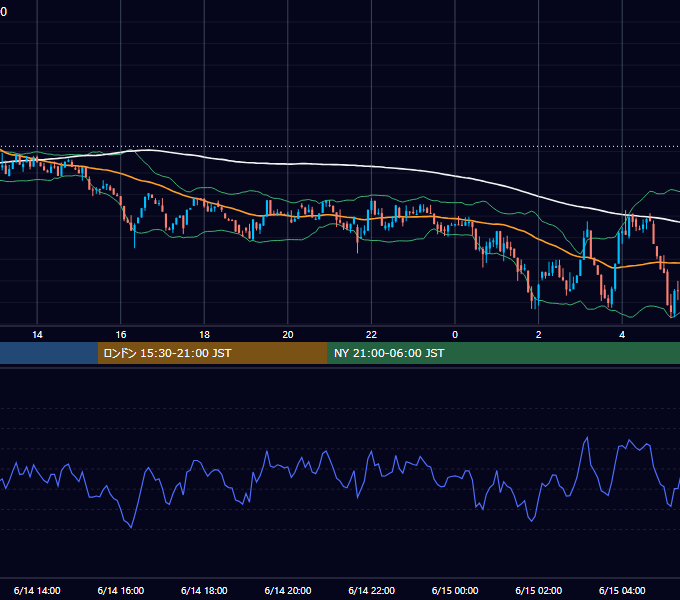The image size is (680, 600).
Task: Click the time axis label 0
Action: 455,335
